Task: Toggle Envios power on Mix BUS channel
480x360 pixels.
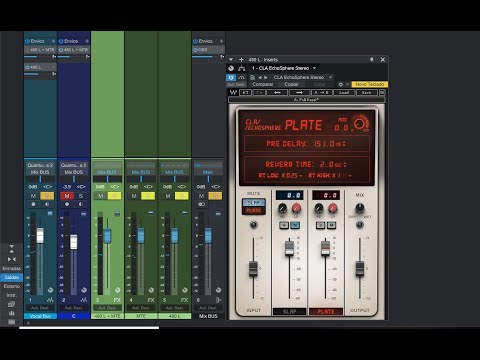Action: click(195, 41)
